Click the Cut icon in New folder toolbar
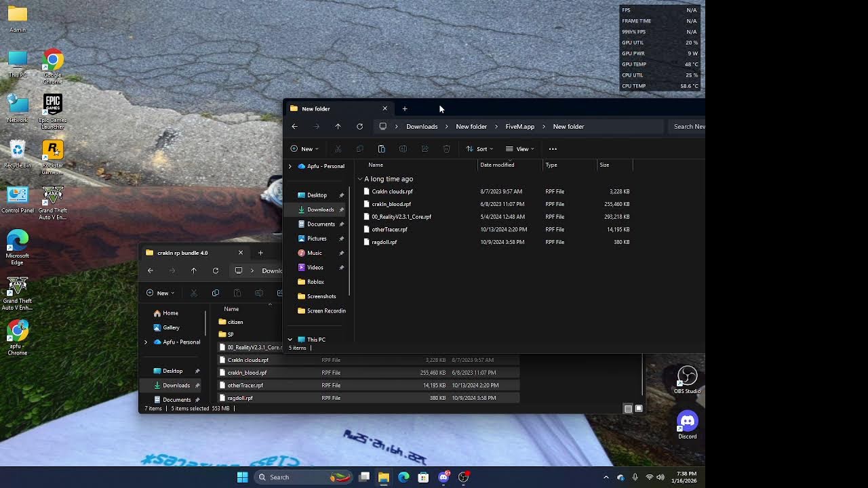The width and height of the screenshot is (868, 488). pos(338,149)
